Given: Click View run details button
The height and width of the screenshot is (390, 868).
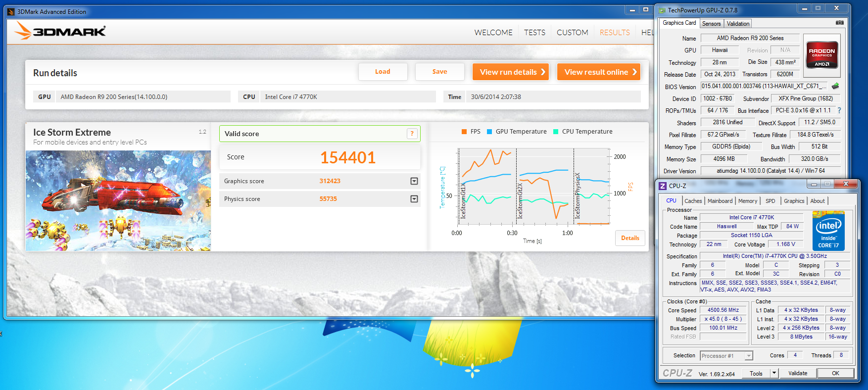Looking at the screenshot, I should coord(512,72).
